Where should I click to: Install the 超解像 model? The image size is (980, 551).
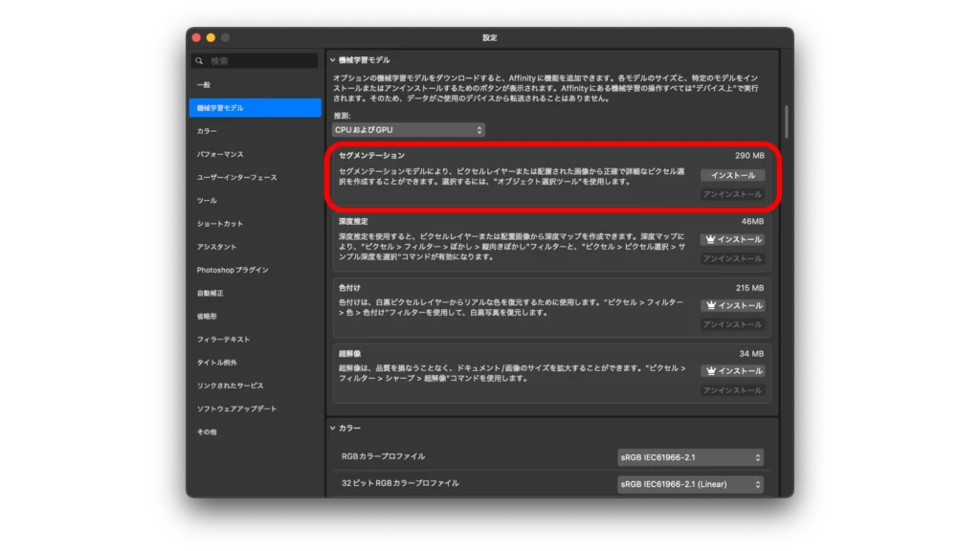coord(735,370)
